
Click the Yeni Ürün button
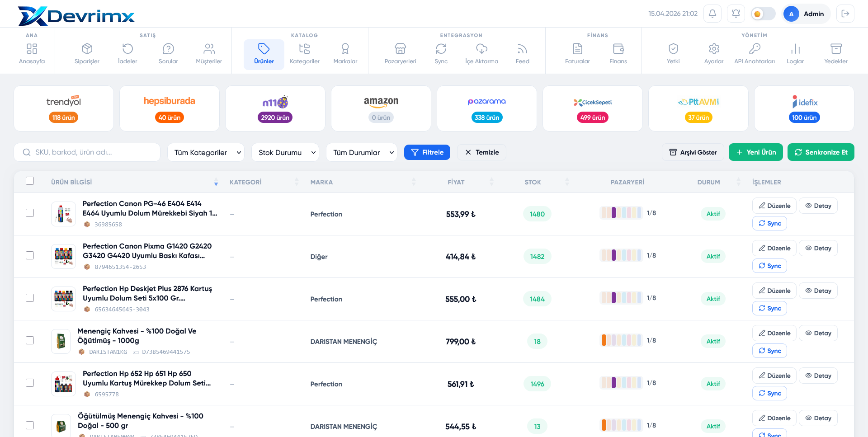tap(756, 152)
